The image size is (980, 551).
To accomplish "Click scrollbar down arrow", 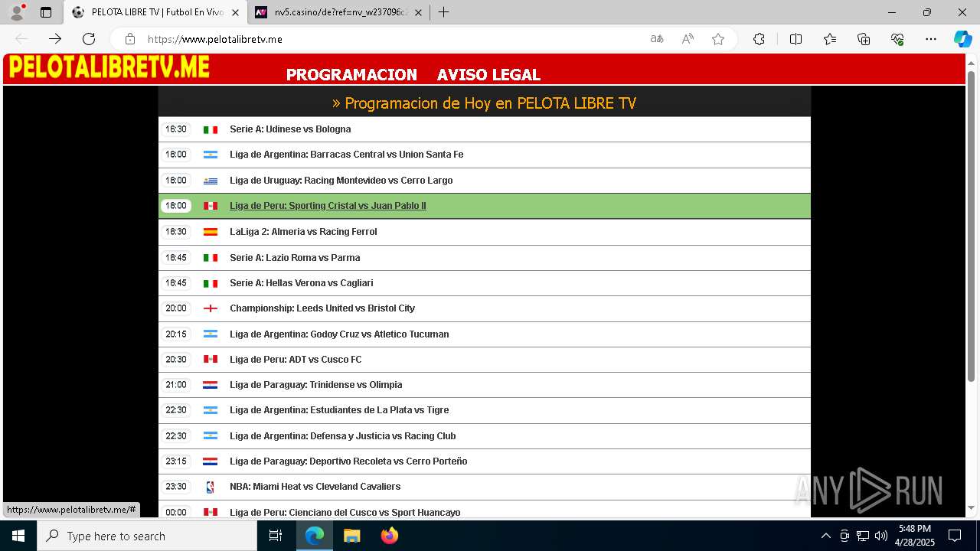I will coord(972,507).
